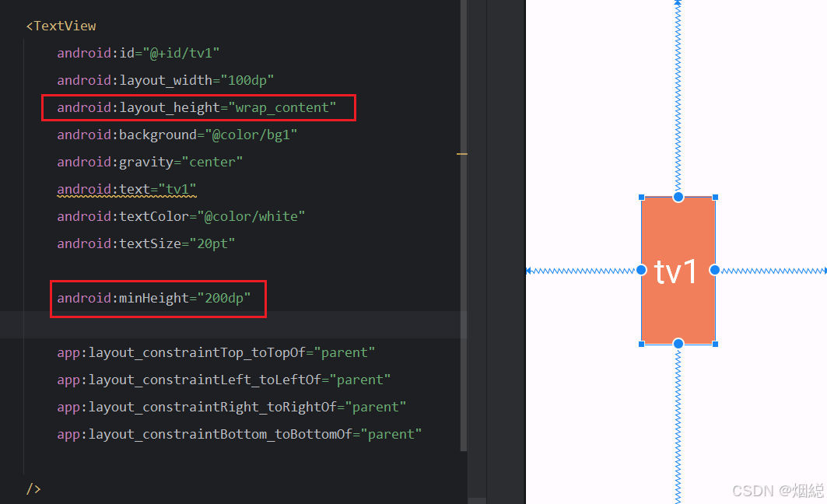
Task: Click the left constraint anchor of tv1
Action: click(x=641, y=270)
